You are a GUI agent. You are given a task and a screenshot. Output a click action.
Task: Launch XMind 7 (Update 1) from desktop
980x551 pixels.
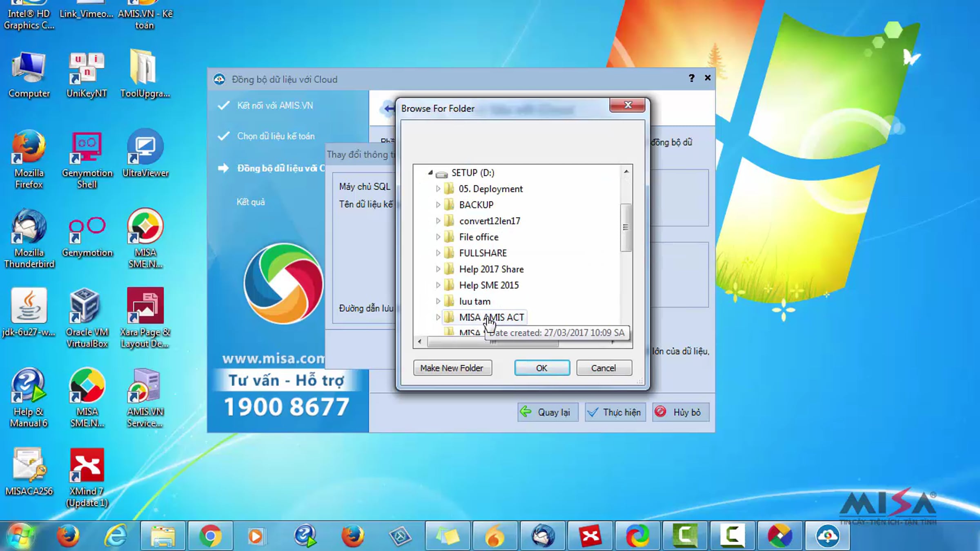click(x=87, y=478)
